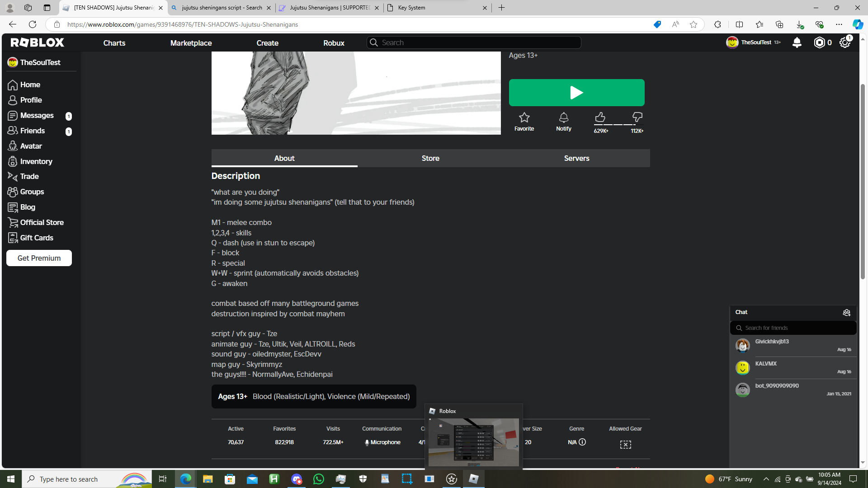Viewport: 868px width, 488px height.
Task: Click the Favorite star icon
Action: coord(524,118)
